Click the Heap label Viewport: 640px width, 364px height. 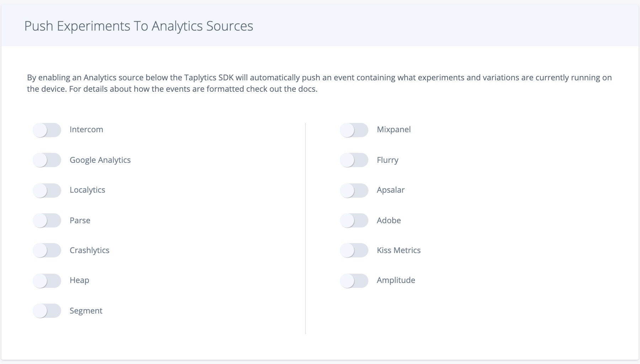79,280
